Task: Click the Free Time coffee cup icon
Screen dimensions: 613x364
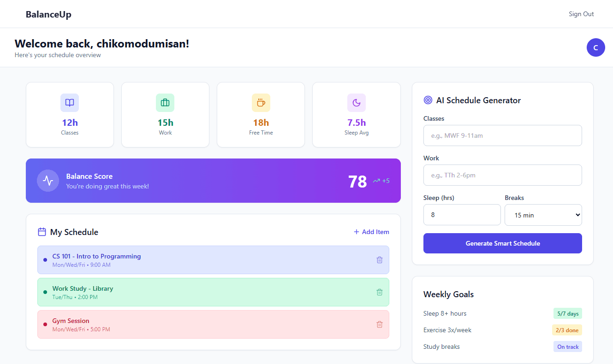Action: click(261, 103)
